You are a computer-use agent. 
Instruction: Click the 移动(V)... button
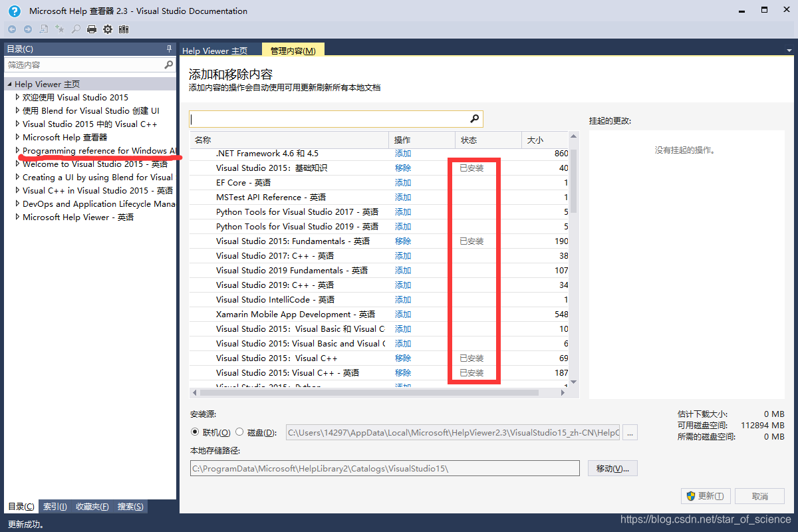(612, 468)
